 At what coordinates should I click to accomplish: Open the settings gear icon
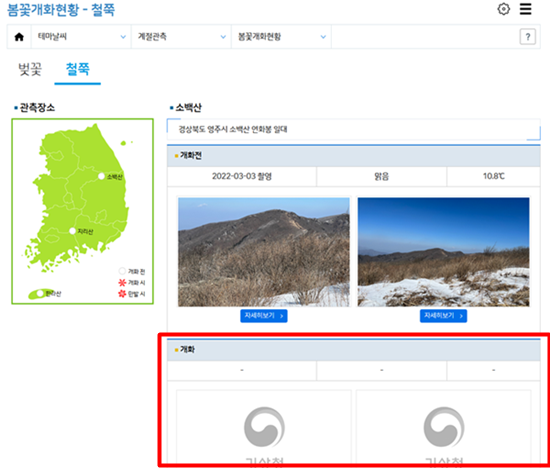[504, 9]
